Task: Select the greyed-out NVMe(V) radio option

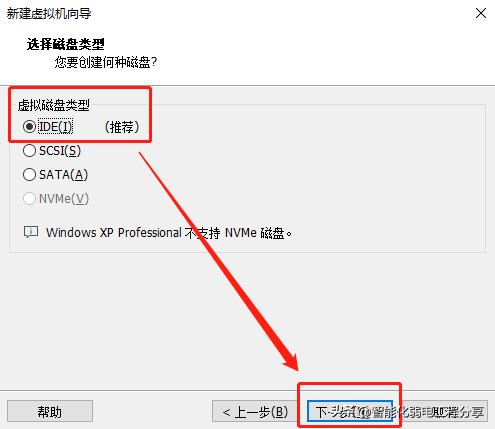Action: [x=29, y=199]
